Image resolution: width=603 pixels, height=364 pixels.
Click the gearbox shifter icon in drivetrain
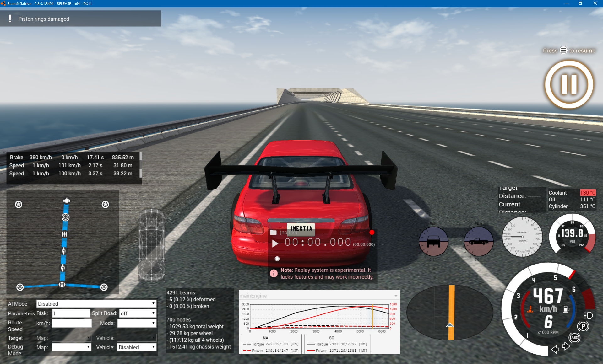coord(64,234)
